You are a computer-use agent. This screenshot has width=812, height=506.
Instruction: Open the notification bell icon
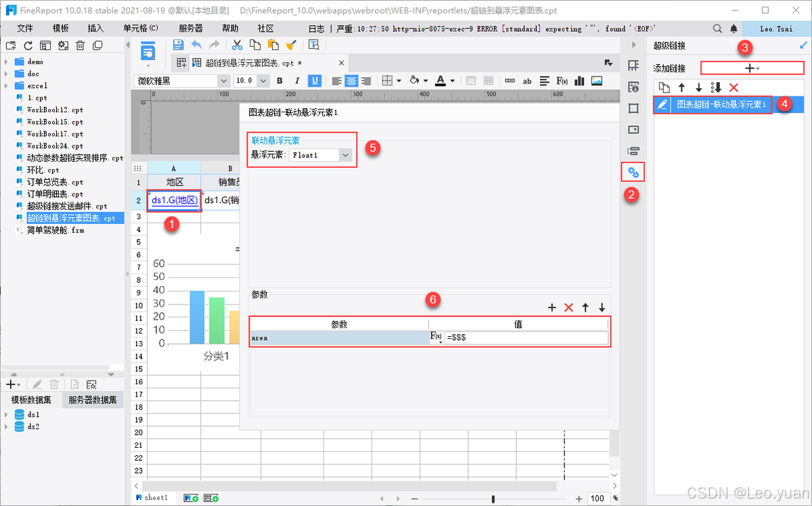click(x=734, y=28)
